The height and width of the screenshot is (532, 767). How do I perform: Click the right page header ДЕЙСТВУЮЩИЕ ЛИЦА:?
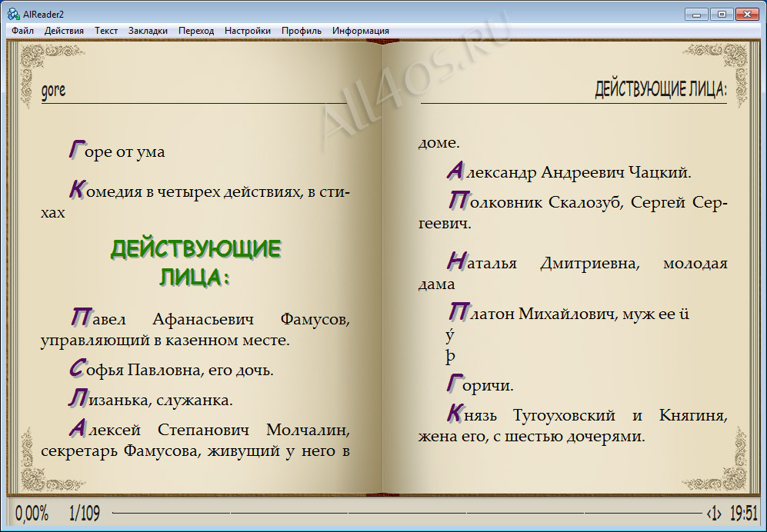(x=661, y=90)
